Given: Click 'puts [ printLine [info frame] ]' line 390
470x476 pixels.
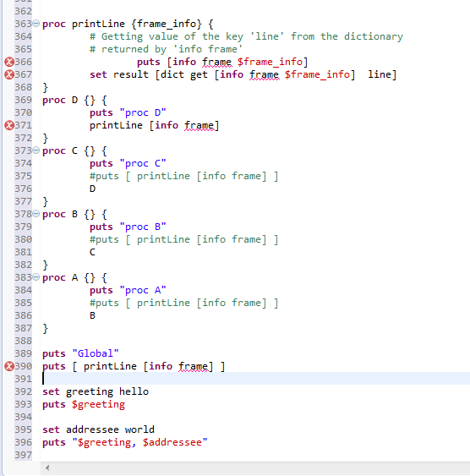Looking at the screenshot, I should pos(134,366).
